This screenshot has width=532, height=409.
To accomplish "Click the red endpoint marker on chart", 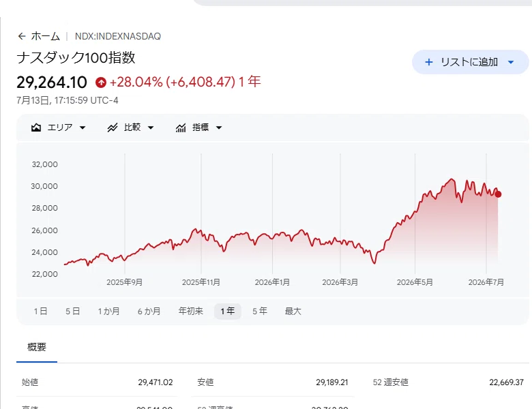I will [x=498, y=194].
